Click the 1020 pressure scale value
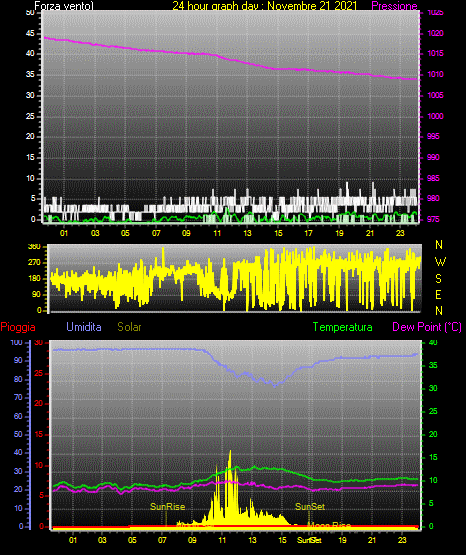 click(435, 33)
